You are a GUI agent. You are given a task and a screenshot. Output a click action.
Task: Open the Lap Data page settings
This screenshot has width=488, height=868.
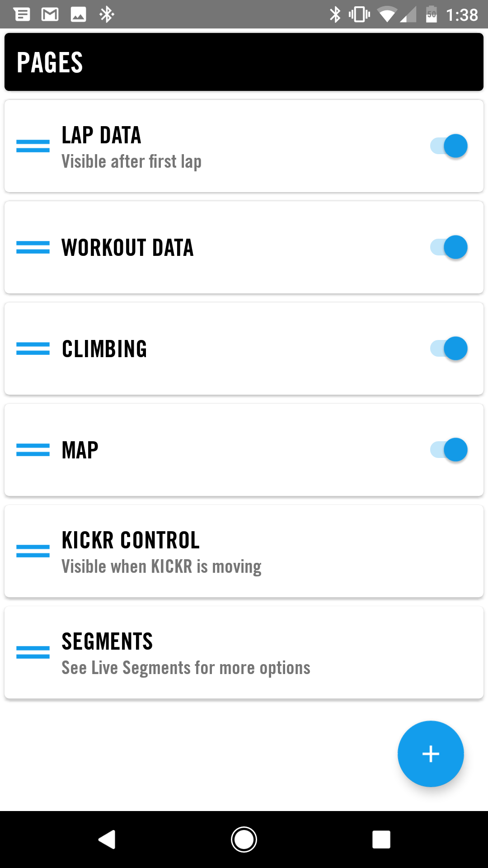pos(244,146)
